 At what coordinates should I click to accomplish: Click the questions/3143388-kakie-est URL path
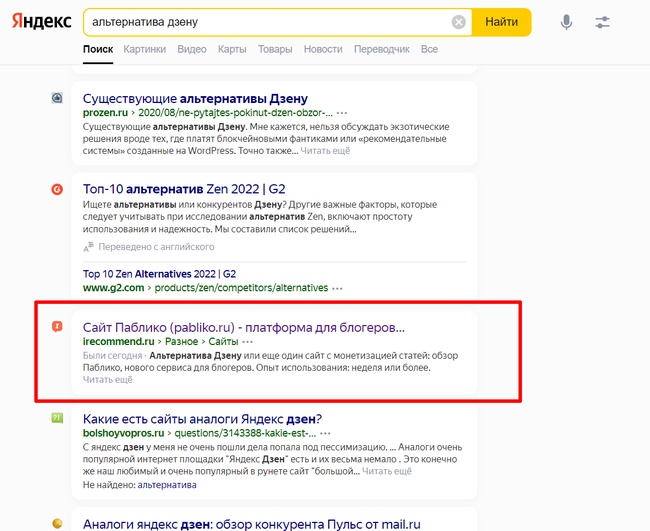click(245, 433)
